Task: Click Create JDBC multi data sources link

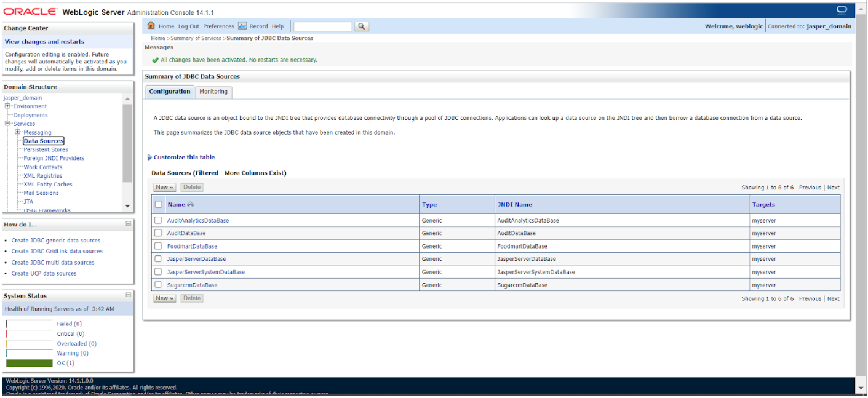Action: [53, 262]
